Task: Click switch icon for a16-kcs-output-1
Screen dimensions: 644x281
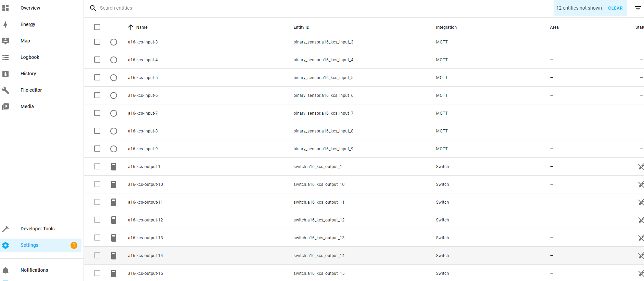Action: click(x=114, y=167)
